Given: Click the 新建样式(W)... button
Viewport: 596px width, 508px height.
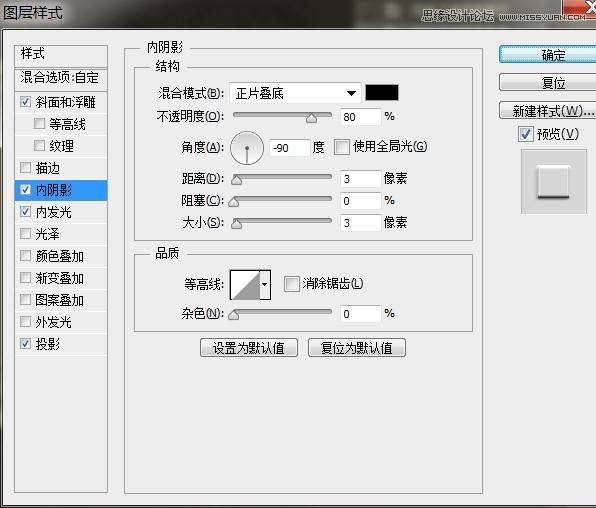Looking at the screenshot, I should click(x=548, y=111).
